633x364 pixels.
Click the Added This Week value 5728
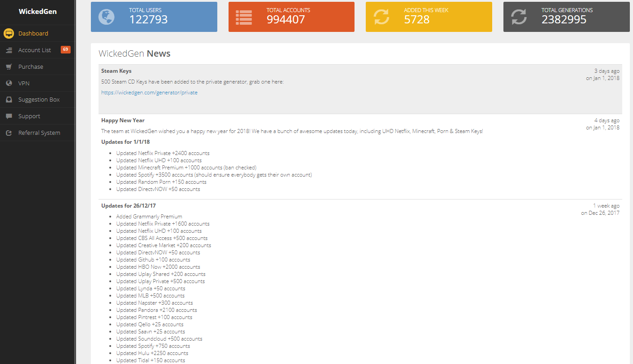pyautogui.click(x=417, y=19)
